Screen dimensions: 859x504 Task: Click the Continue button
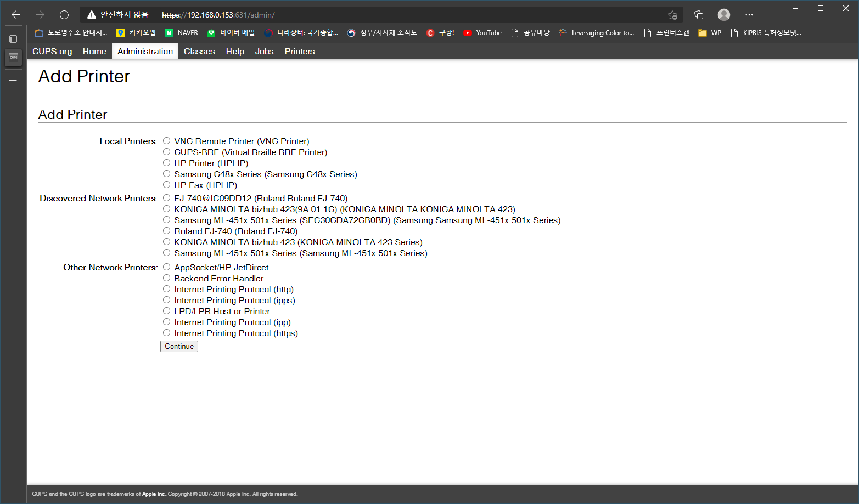[x=179, y=346]
